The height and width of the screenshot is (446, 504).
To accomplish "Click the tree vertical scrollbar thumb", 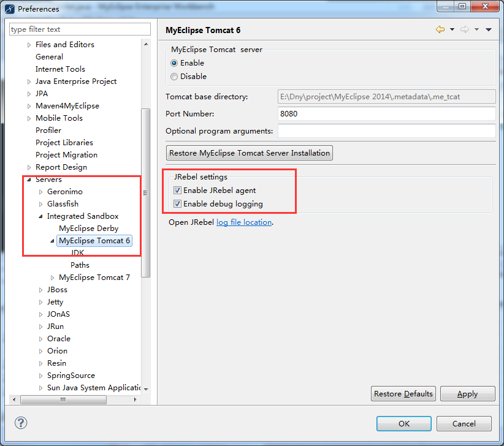I will [145, 192].
